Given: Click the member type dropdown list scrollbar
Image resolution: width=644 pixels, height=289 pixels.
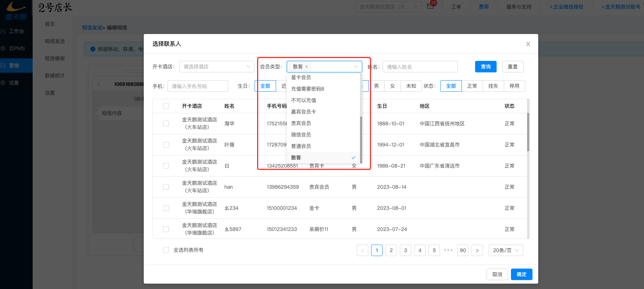Looking at the screenshot, I should pos(361,140).
